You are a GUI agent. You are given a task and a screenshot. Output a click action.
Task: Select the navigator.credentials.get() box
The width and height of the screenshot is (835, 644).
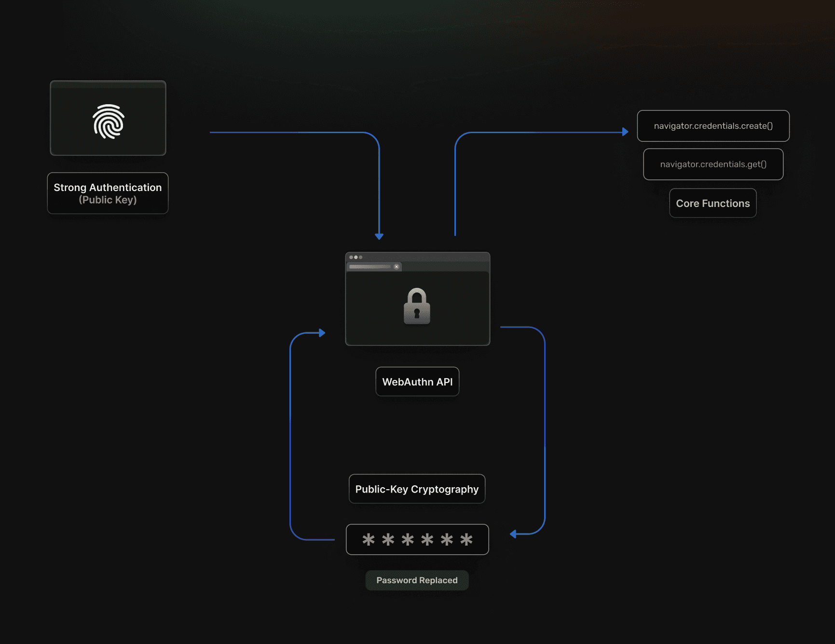[x=713, y=164]
